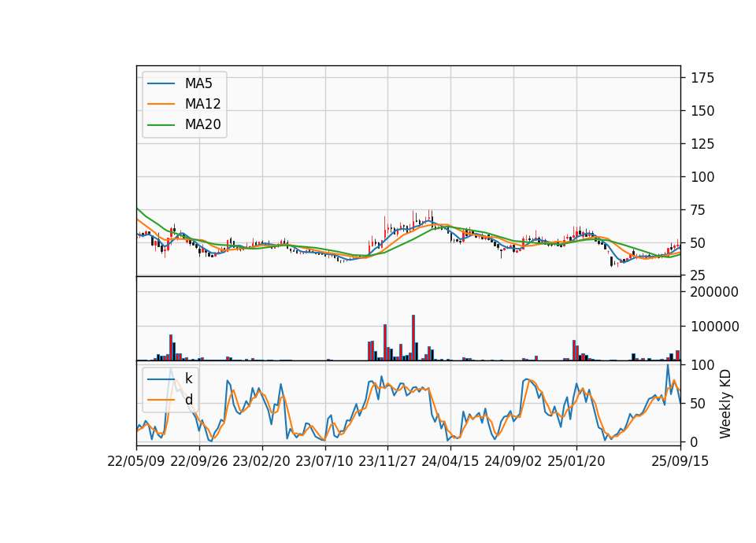
Task: Click the 23/07/10 date tick label
Action: pos(324,461)
